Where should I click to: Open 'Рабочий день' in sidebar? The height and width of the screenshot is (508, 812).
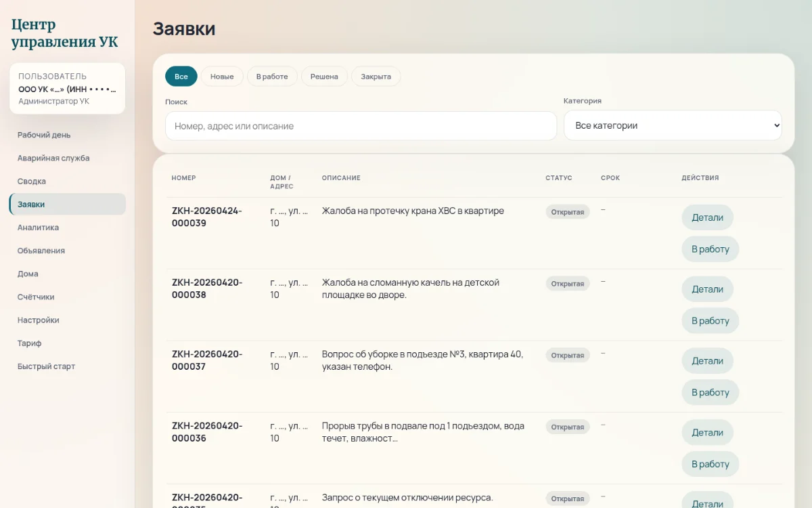point(68,135)
